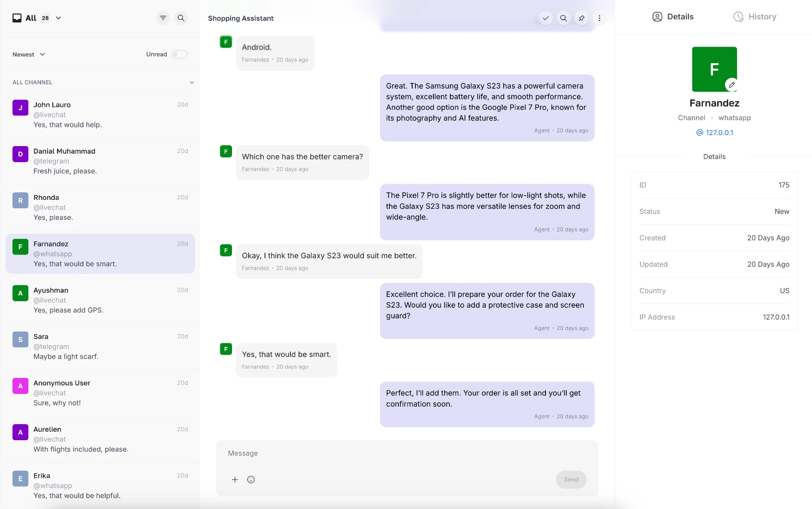This screenshot has width=812, height=509.
Task: Open the chat options three-dot menu
Action: click(599, 18)
